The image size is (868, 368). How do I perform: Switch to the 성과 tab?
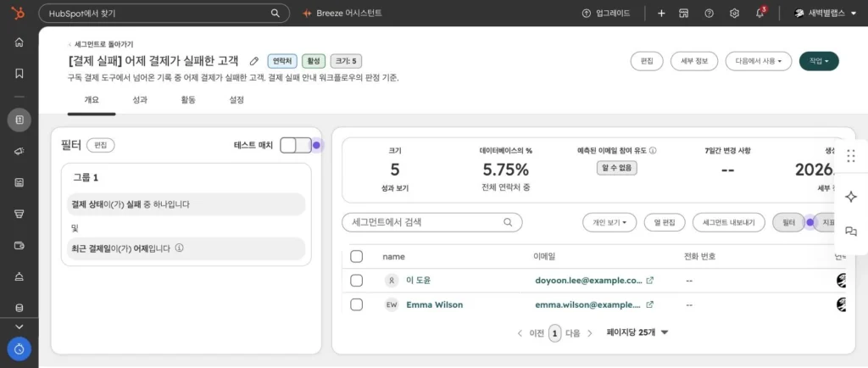(x=140, y=100)
